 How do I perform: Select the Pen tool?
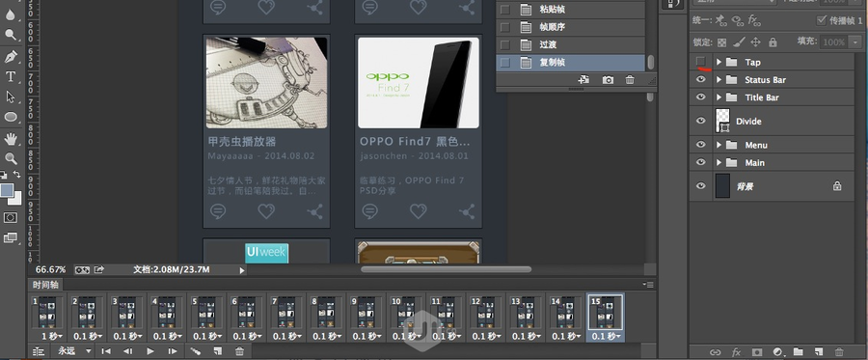11,56
